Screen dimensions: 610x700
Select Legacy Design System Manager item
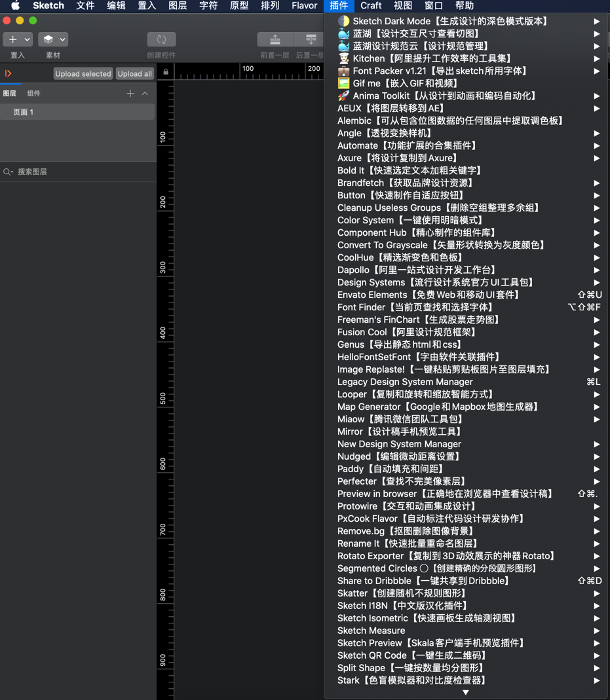coord(467,382)
